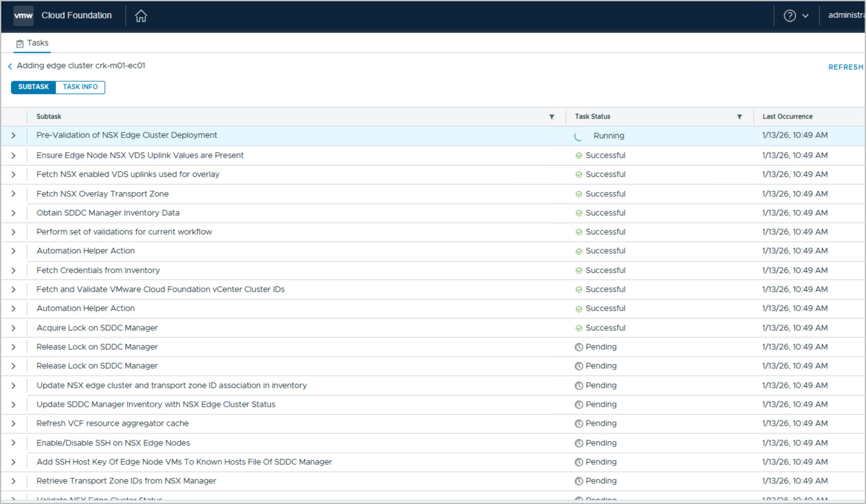
Task: Click back arrow beside Adding edge cluster
Action: pos(10,66)
